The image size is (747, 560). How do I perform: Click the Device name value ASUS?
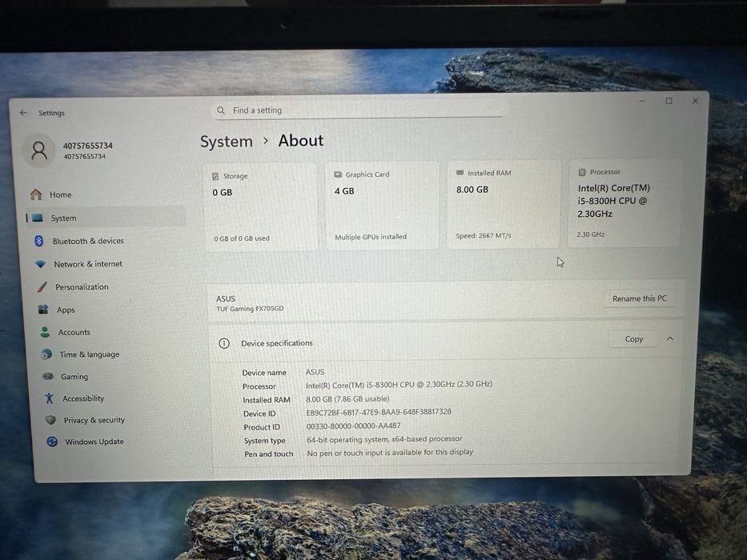tap(315, 372)
